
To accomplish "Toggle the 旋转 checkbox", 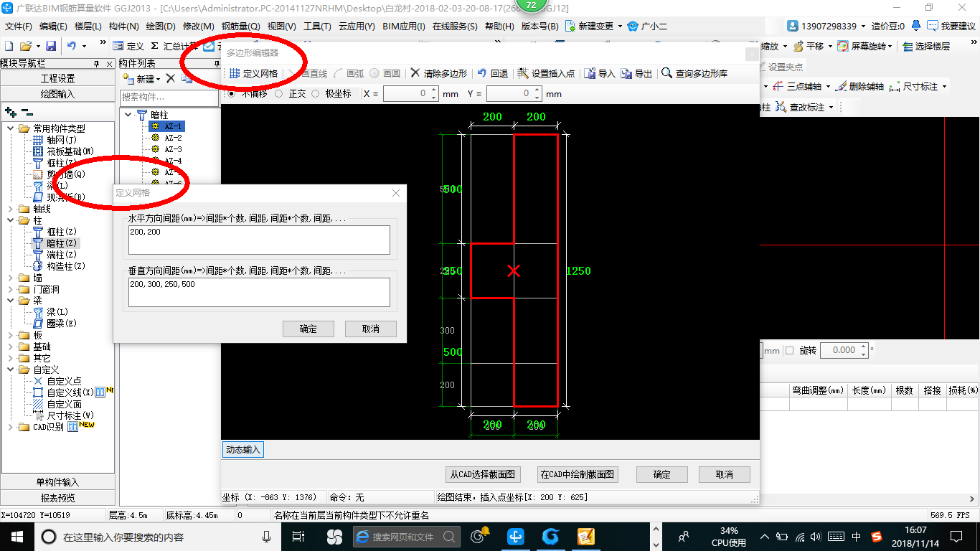I will (790, 351).
